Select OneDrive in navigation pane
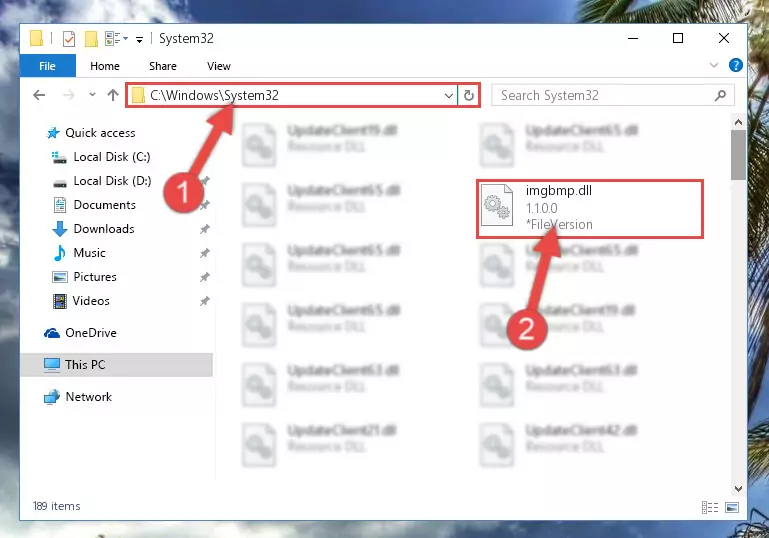 click(91, 333)
